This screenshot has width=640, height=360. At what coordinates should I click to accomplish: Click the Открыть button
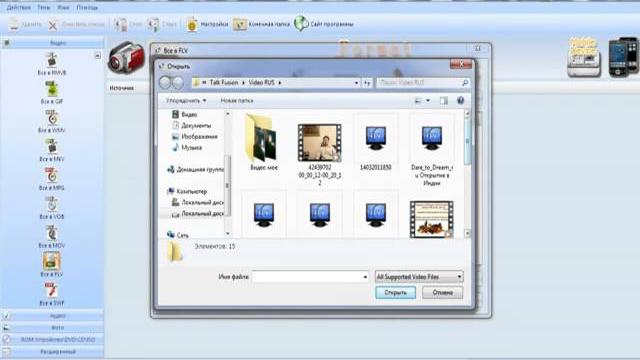(396, 293)
